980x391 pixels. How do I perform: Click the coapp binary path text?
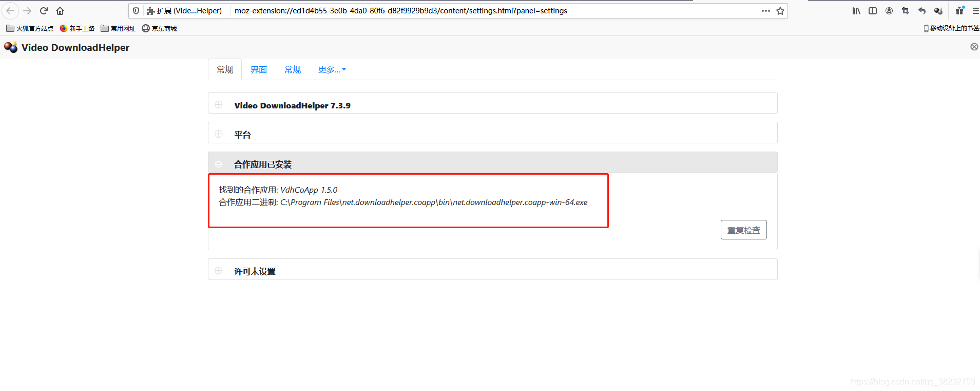tap(434, 202)
